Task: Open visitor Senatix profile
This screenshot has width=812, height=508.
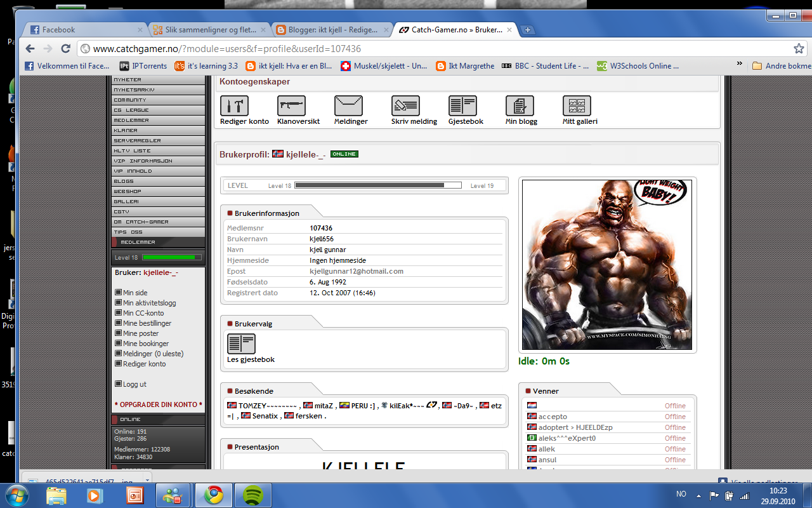Action: (x=265, y=416)
